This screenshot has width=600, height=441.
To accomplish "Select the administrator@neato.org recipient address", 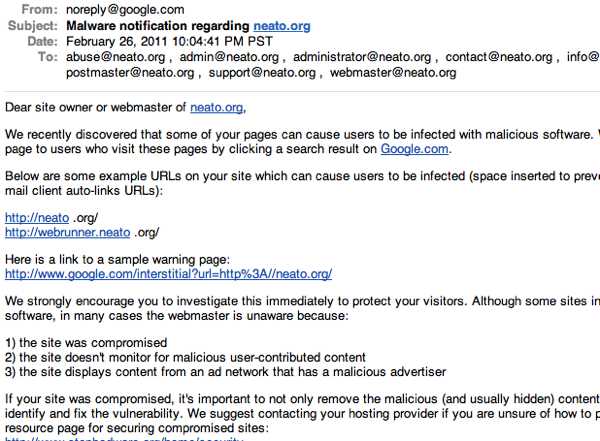I will (x=362, y=57).
